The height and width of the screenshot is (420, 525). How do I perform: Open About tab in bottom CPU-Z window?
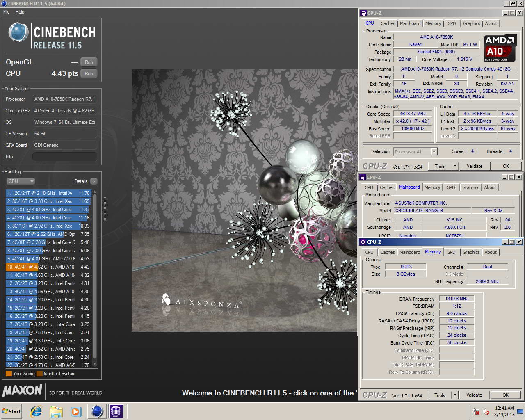pos(491,252)
